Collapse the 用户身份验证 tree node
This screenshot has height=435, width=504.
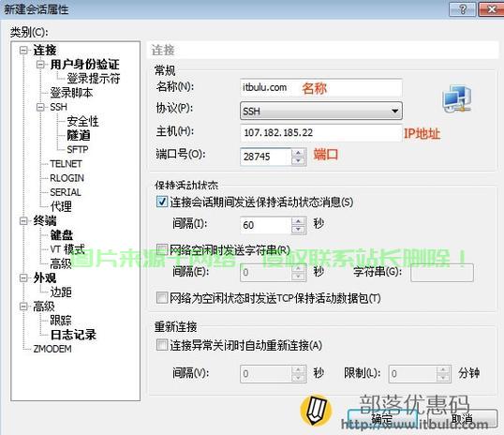click(x=40, y=65)
